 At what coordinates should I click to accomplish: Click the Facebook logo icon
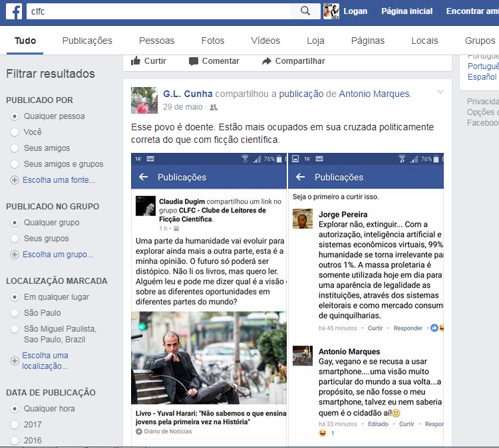click(14, 11)
